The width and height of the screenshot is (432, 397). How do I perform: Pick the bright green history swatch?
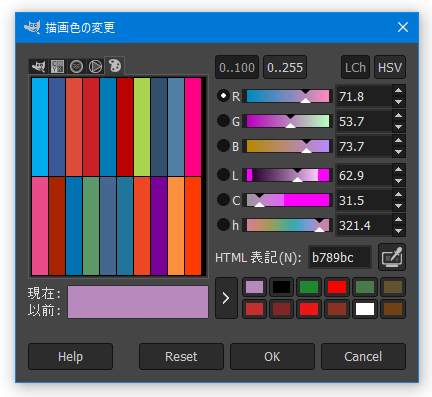[x=309, y=287]
